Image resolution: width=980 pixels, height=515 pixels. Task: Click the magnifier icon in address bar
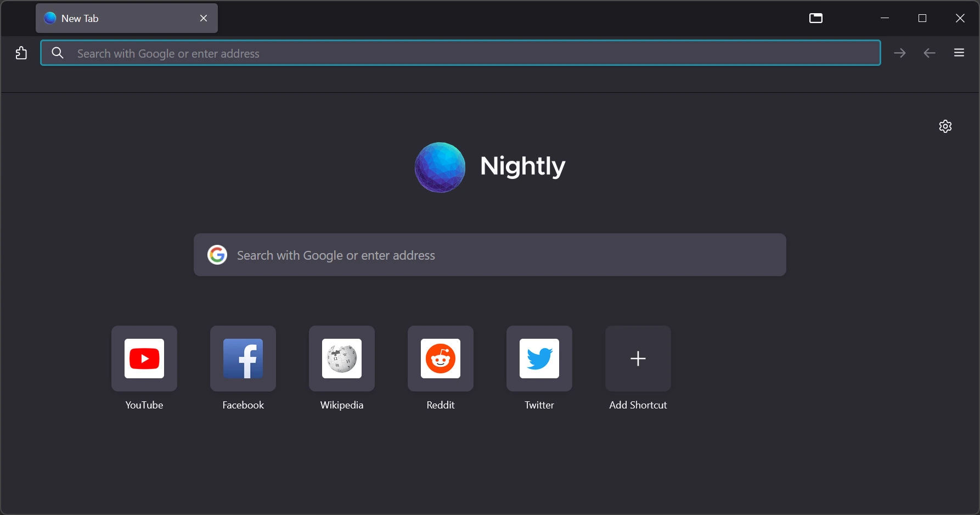pyautogui.click(x=57, y=53)
